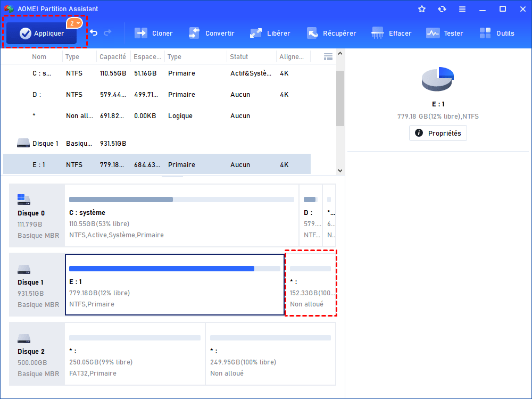The image size is (532, 399).
Task: Sort by the Statut column header
Action: coord(239,57)
